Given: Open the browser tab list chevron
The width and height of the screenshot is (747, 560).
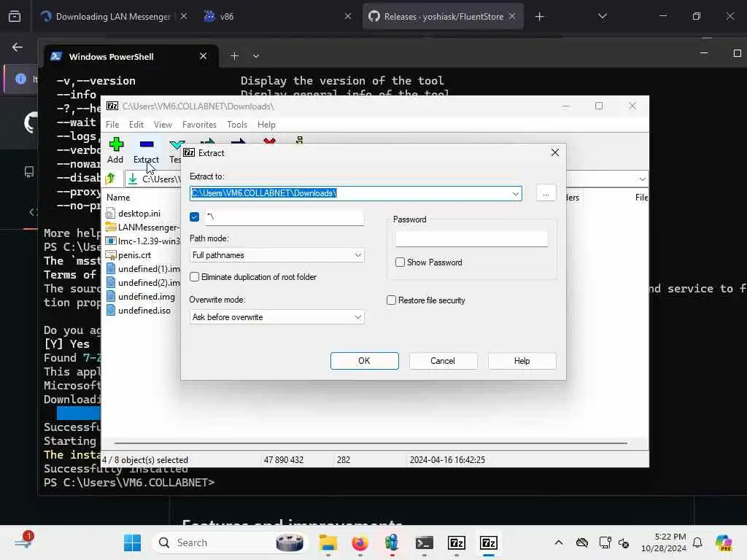Looking at the screenshot, I should pos(602,16).
